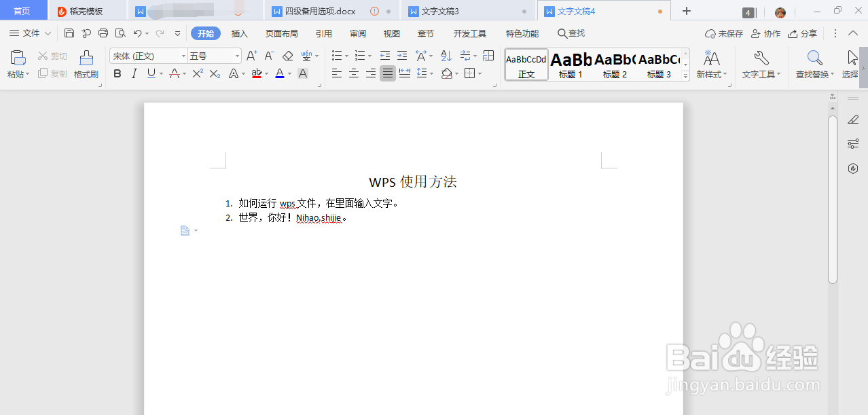The image size is (868, 415).
Task: Click the Sort A-Z icon
Action: tap(446, 56)
